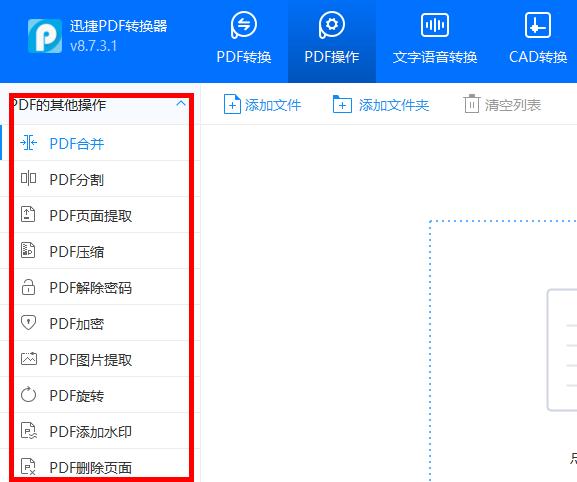Collapse the PDF的其他操作 section chevron
The width and height of the screenshot is (577, 482).
click(x=181, y=104)
